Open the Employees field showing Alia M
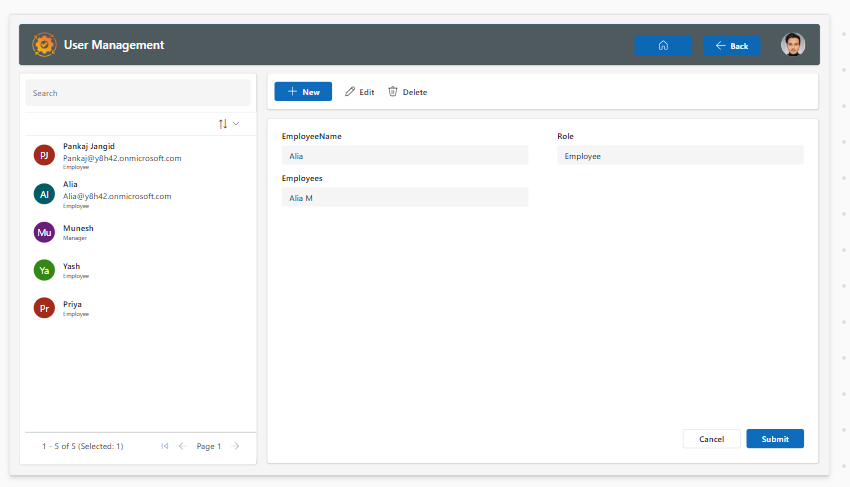 (x=404, y=198)
